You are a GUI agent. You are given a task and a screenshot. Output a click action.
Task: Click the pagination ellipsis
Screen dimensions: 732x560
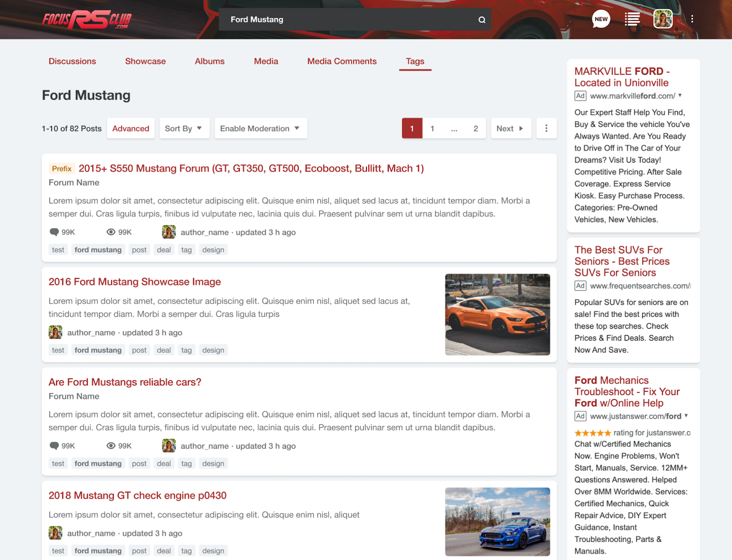[454, 128]
